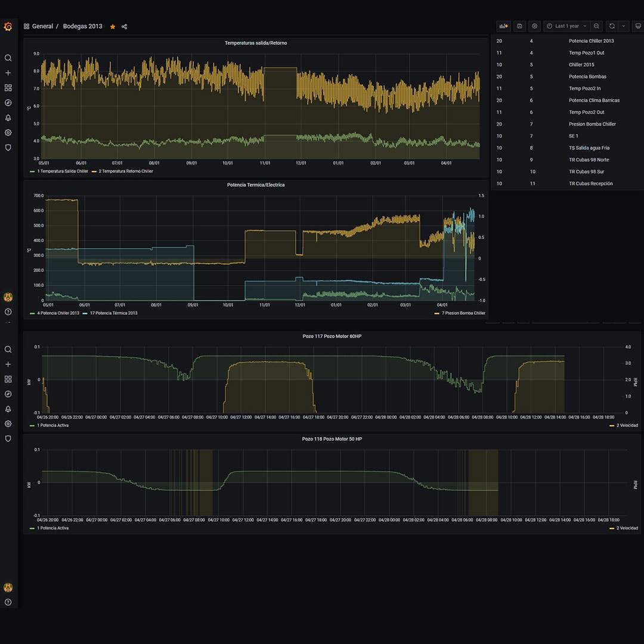644x644 pixels.
Task: Click the user avatar in lower sidebar
Action: click(x=8, y=587)
